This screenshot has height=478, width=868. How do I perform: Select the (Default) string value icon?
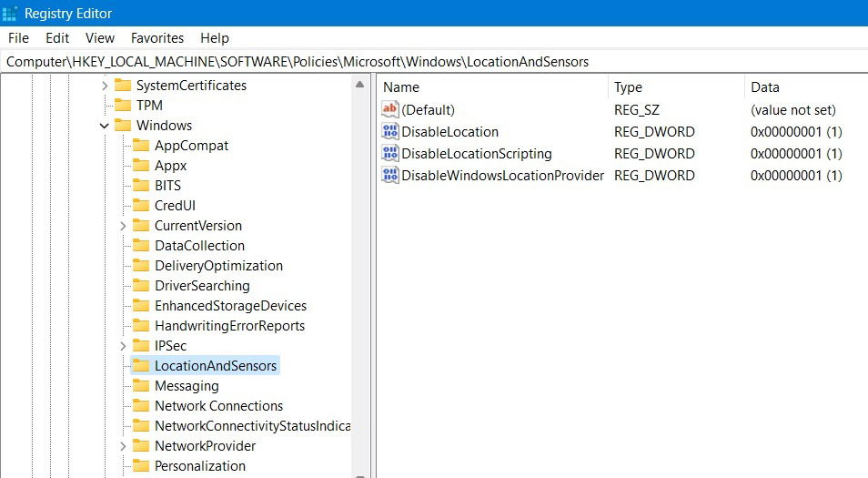tap(389, 109)
